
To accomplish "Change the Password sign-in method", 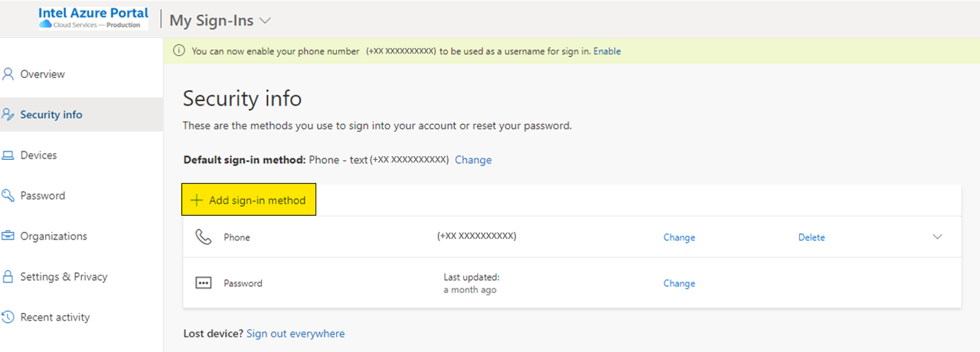I will click(679, 283).
